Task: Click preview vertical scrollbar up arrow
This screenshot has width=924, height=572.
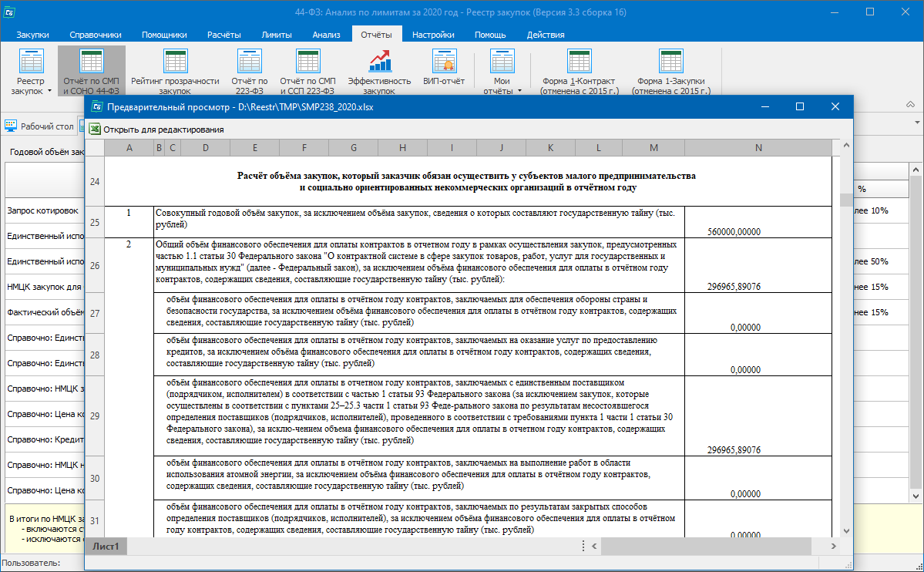Action: pos(846,145)
